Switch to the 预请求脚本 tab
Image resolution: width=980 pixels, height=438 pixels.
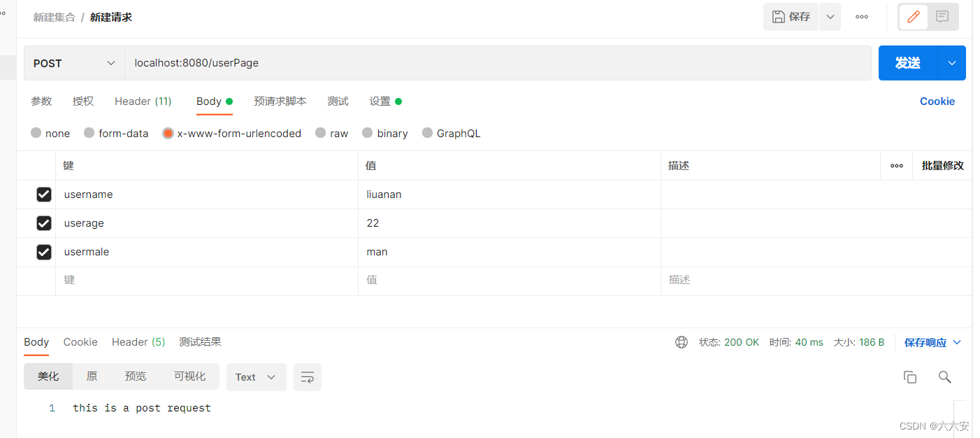coord(280,101)
